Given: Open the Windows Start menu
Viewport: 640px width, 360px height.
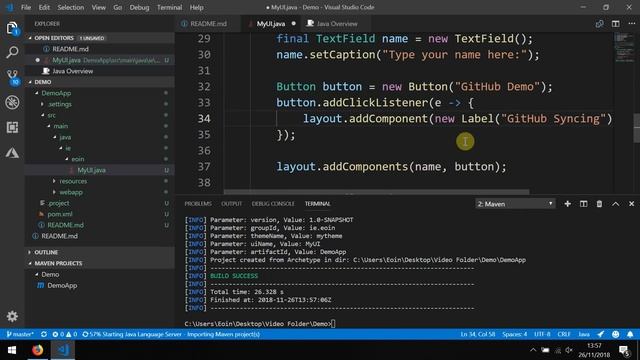Looking at the screenshot, I should point(12,350).
